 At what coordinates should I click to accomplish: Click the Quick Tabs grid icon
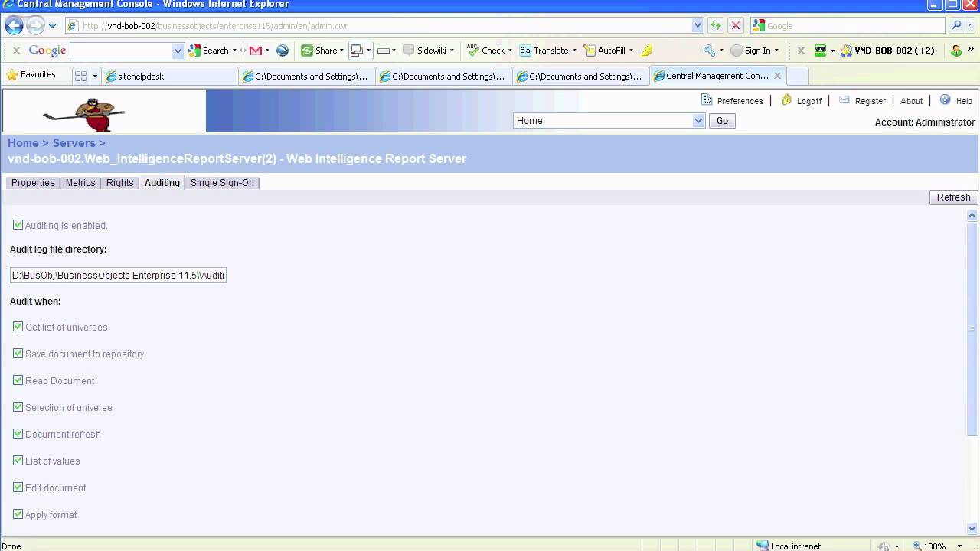pos(80,76)
